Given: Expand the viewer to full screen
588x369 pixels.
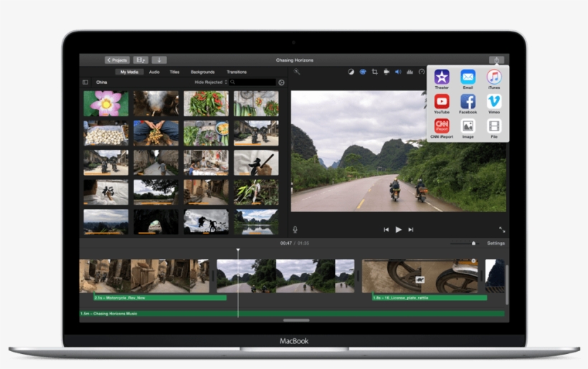Looking at the screenshot, I should tap(502, 229).
